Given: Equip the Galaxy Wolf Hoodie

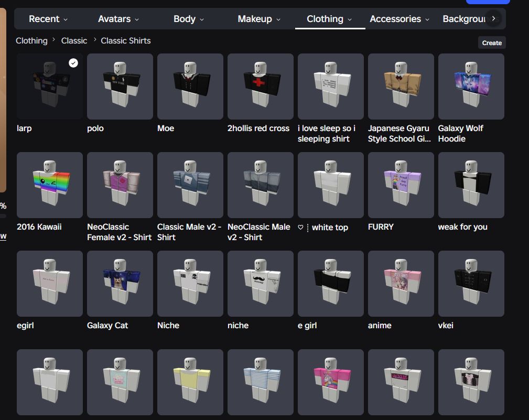Looking at the screenshot, I should coord(471,87).
